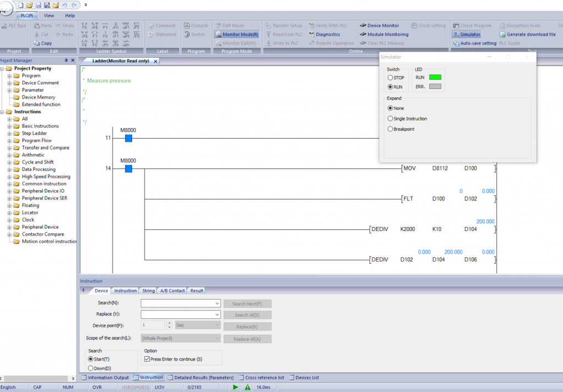Click the Simulator tool icon
Viewport: 563px width, 392px height.
456,34
